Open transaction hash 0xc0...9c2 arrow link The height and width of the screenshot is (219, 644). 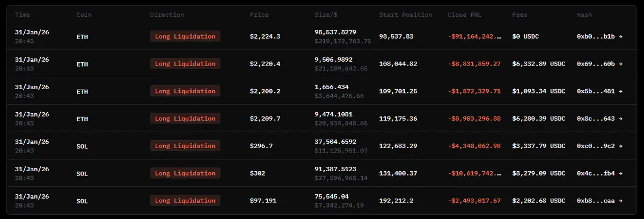pyautogui.click(x=599, y=146)
